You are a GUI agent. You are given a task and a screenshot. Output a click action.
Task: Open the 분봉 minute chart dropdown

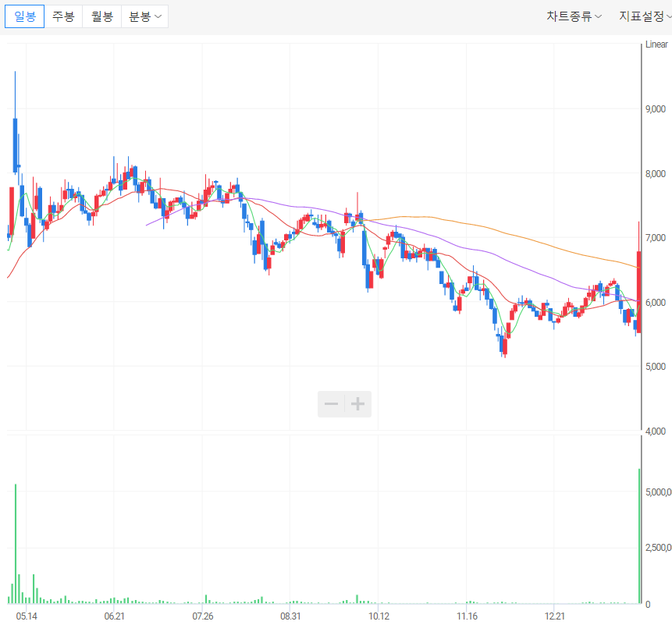145,16
